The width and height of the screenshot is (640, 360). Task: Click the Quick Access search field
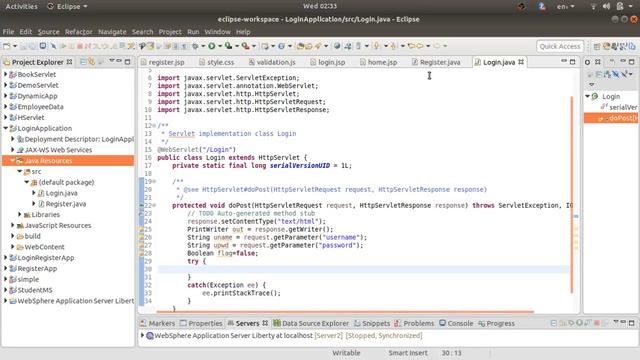560,47
